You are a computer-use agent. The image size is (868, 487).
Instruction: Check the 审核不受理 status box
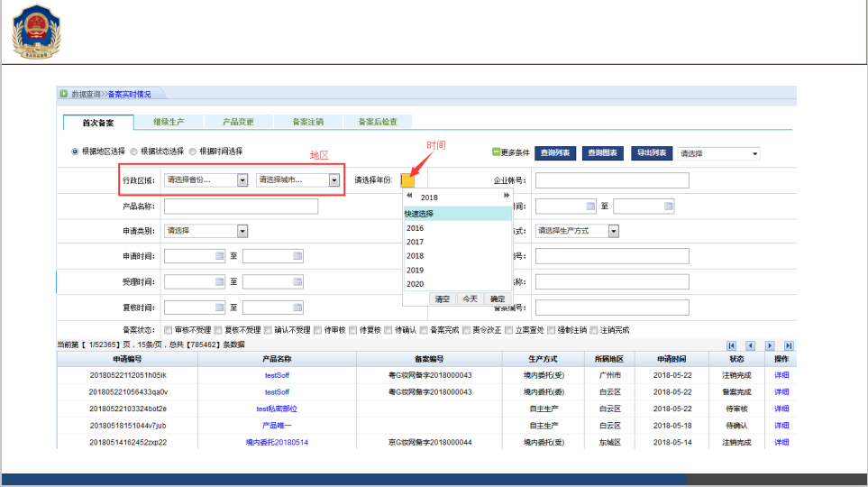(169, 330)
